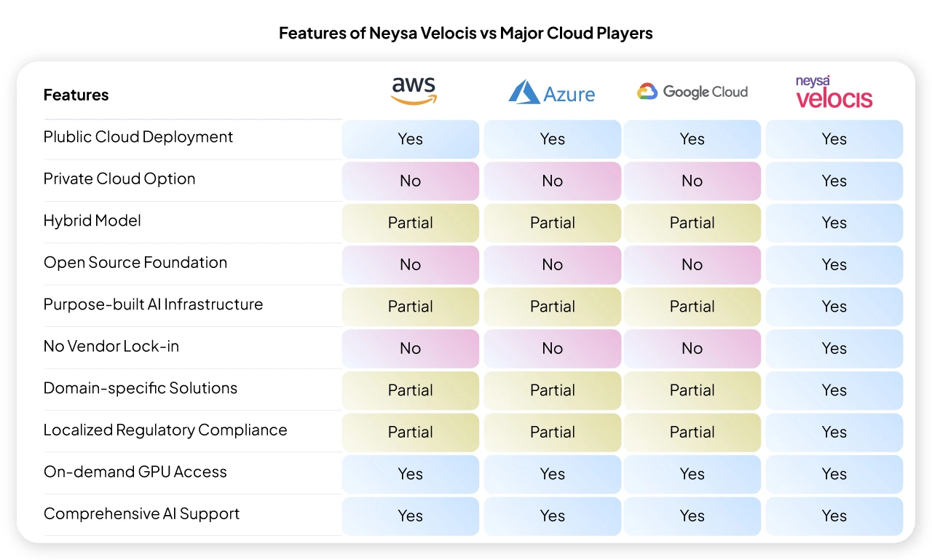Viewport: 932px width, 560px height.
Task: Click the Google Cloud logo
Action: click(692, 92)
